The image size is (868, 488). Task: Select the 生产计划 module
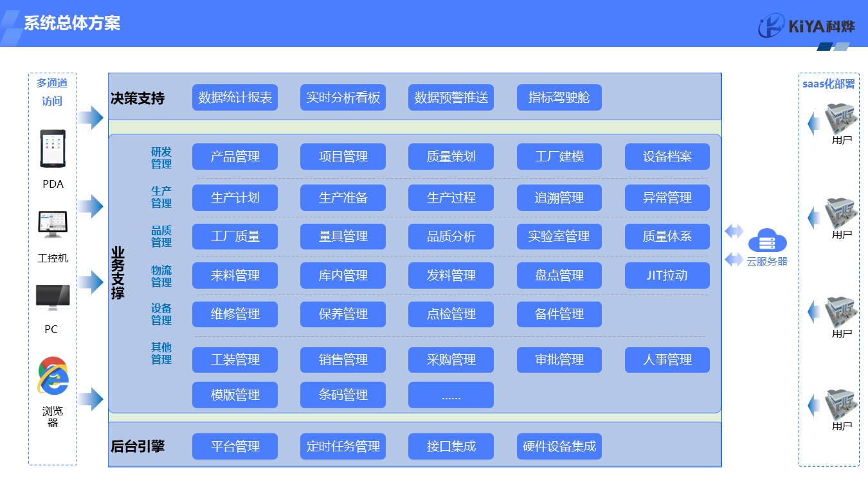pyautogui.click(x=235, y=198)
